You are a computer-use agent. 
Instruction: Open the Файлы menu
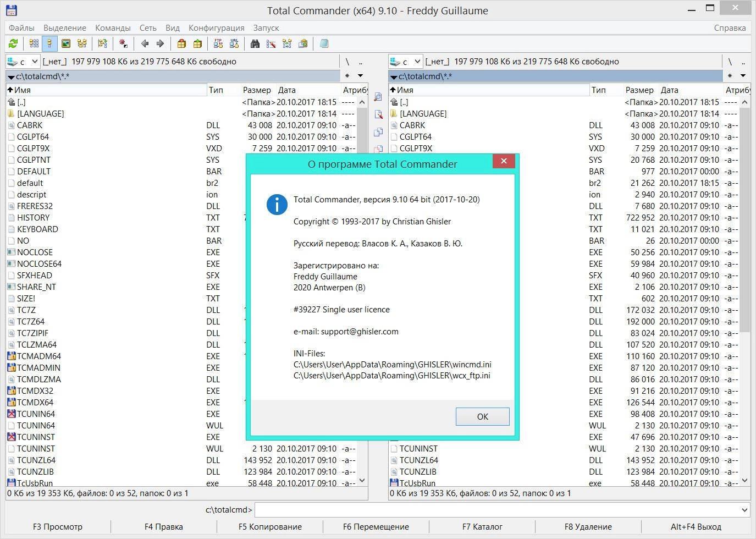pyautogui.click(x=21, y=28)
